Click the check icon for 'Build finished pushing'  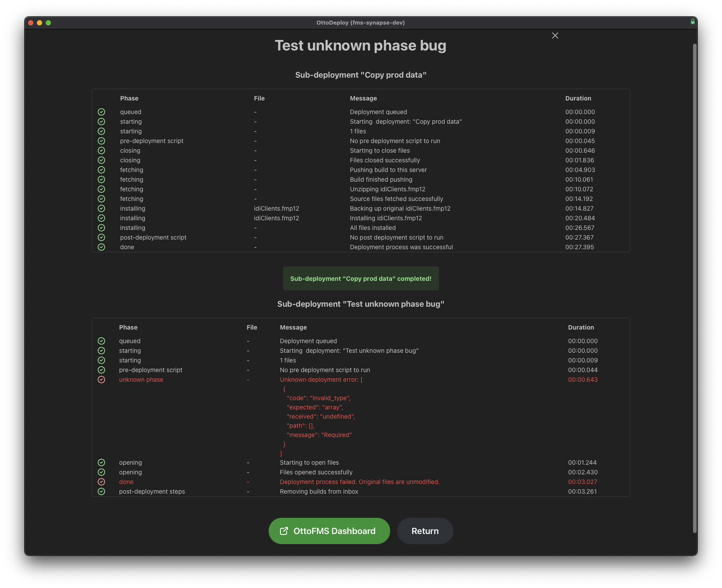click(x=101, y=179)
